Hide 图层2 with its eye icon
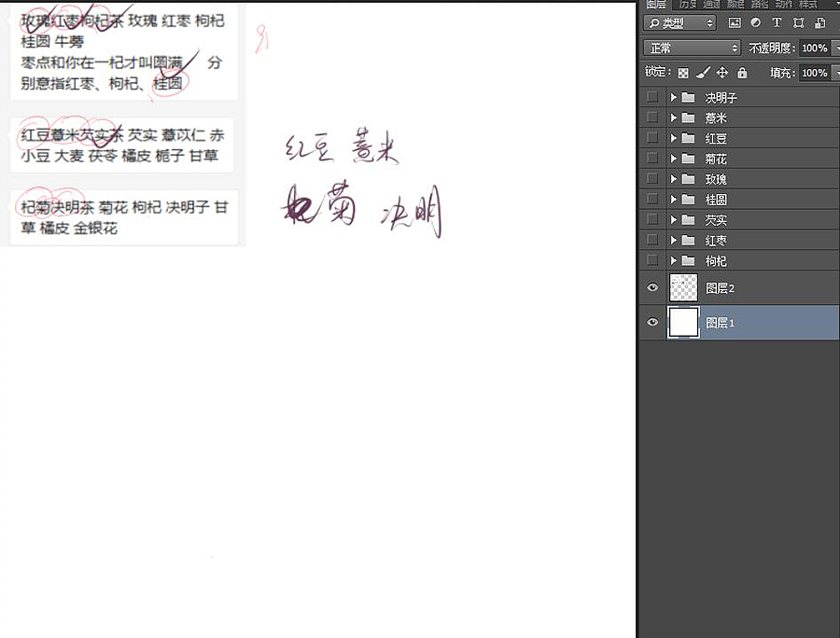Screen dimensions: 840x638 [x=652, y=287]
